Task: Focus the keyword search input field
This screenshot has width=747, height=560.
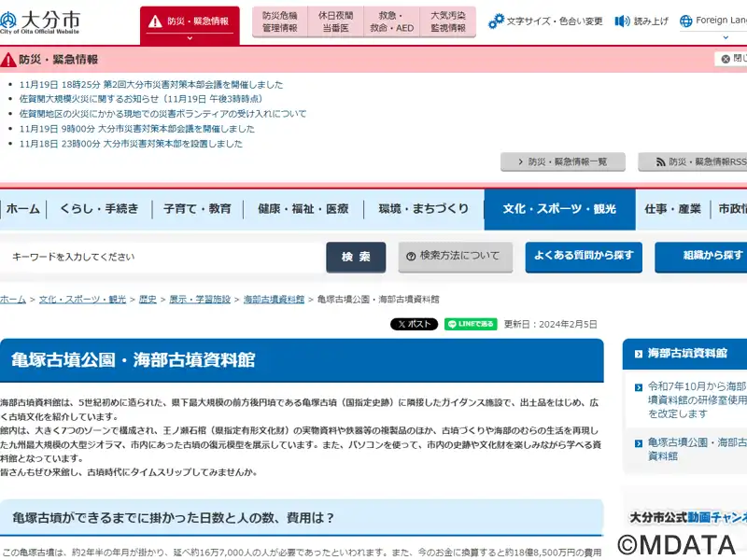Action: pos(162,258)
